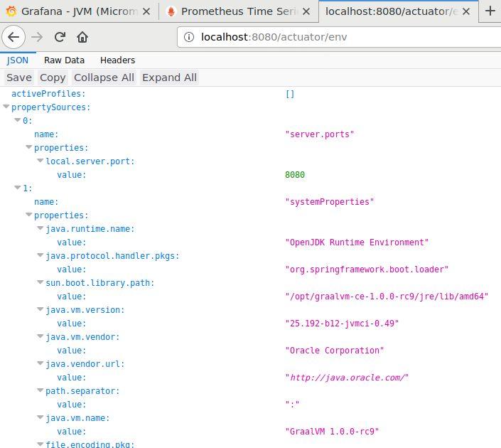This screenshot has height=448, width=501.
Task: Select the localhost:8080/actuator tab
Action: tap(399, 11)
